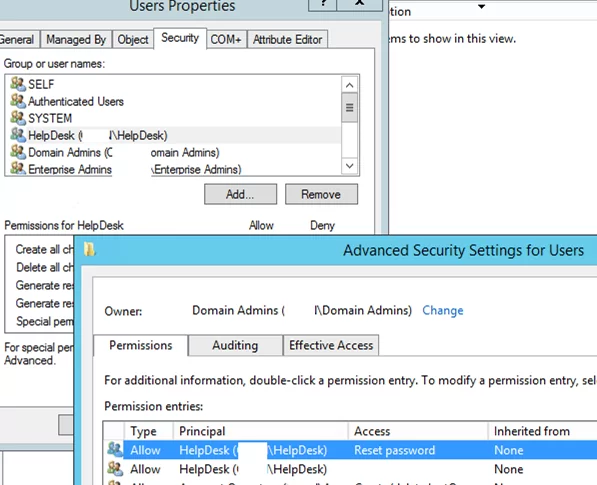Click the folder icon in Advanced Security title bar
The height and width of the screenshot is (485, 597).
coord(89,249)
